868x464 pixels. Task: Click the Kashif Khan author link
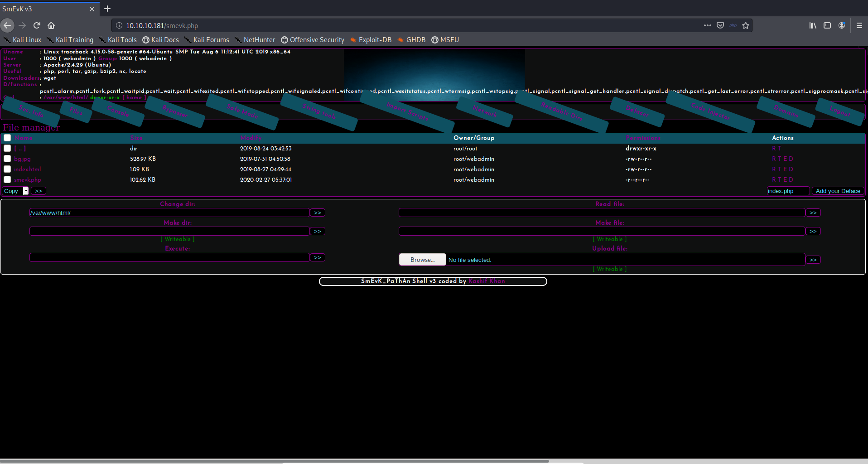pyautogui.click(x=487, y=281)
